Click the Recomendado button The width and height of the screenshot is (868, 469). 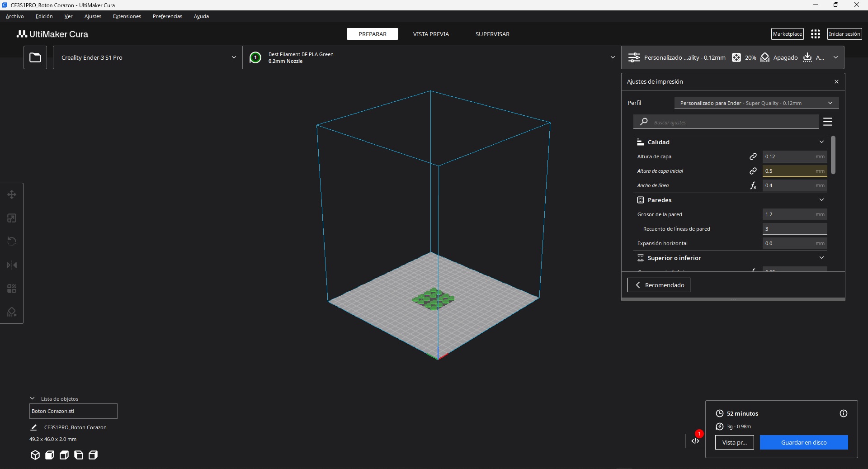[x=659, y=285]
